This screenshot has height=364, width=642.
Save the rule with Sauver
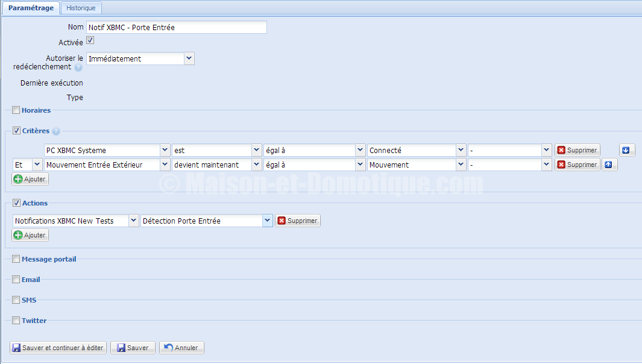(x=133, y=348)
